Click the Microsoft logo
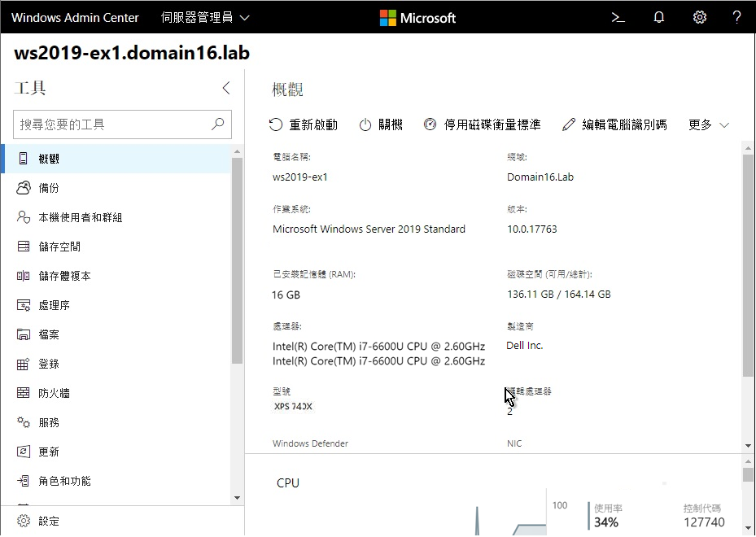 pyautogui.click(x=417, y=18)
